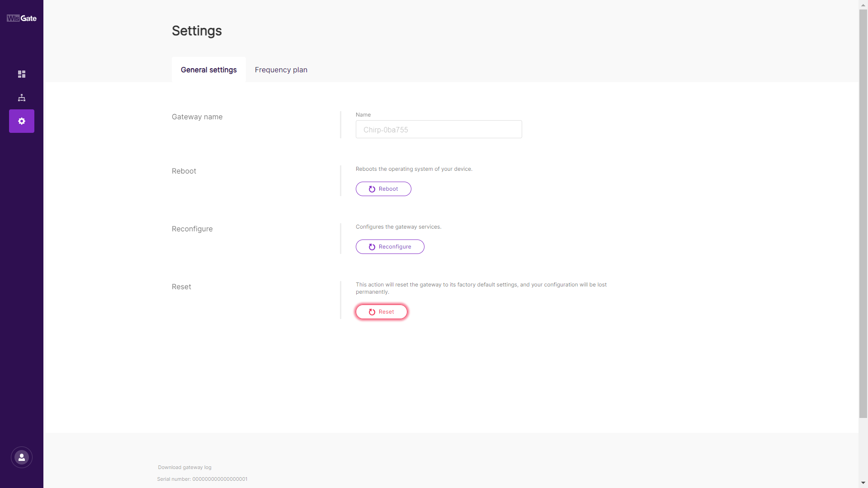
Task: Click 'Reboots the operating system' description
Action: pyautogui.click(x=414, y=169)
